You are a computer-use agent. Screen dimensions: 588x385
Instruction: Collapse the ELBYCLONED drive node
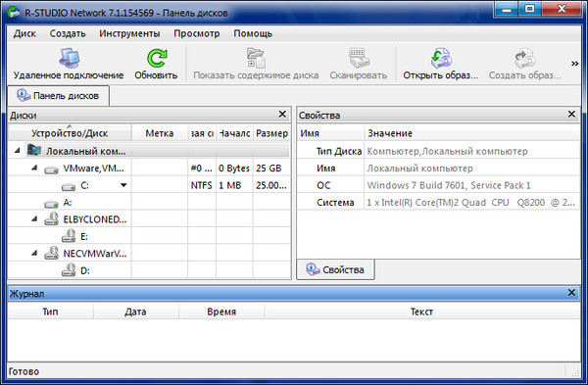click(34, 219)
